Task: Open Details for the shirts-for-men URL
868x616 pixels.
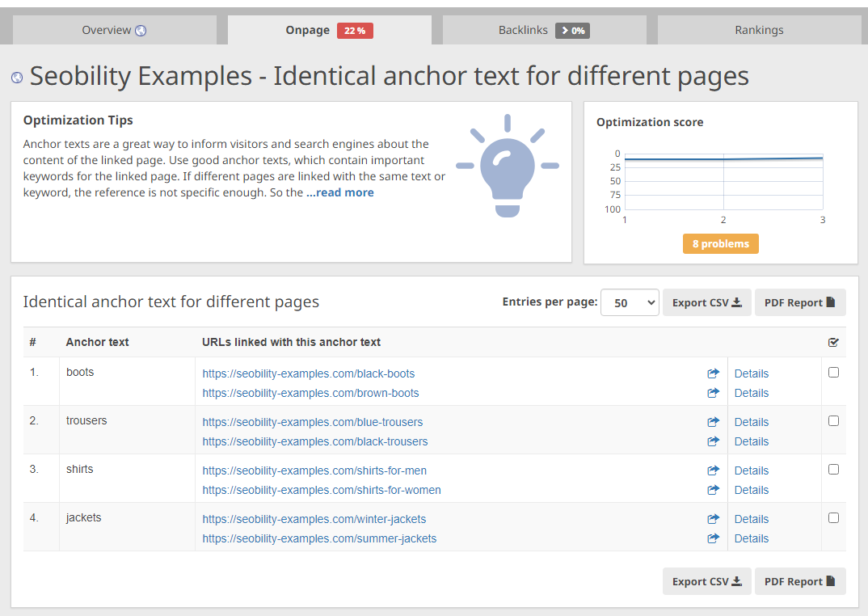Action: click(751, 470)
